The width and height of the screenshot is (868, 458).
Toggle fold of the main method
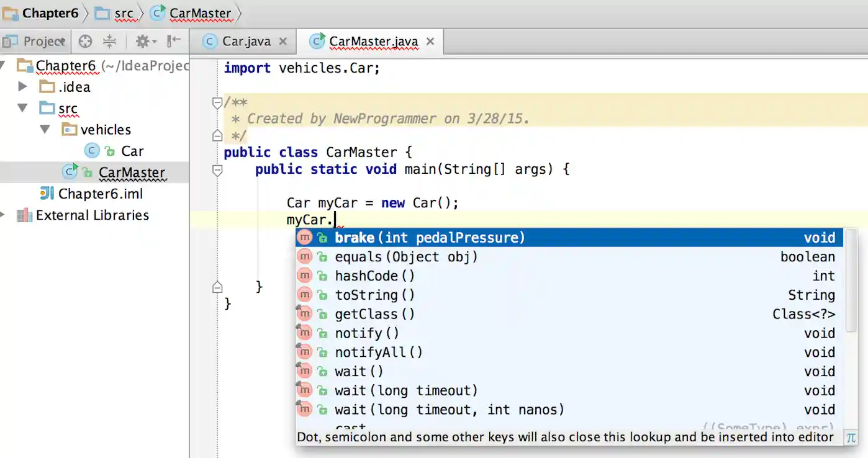217,170
